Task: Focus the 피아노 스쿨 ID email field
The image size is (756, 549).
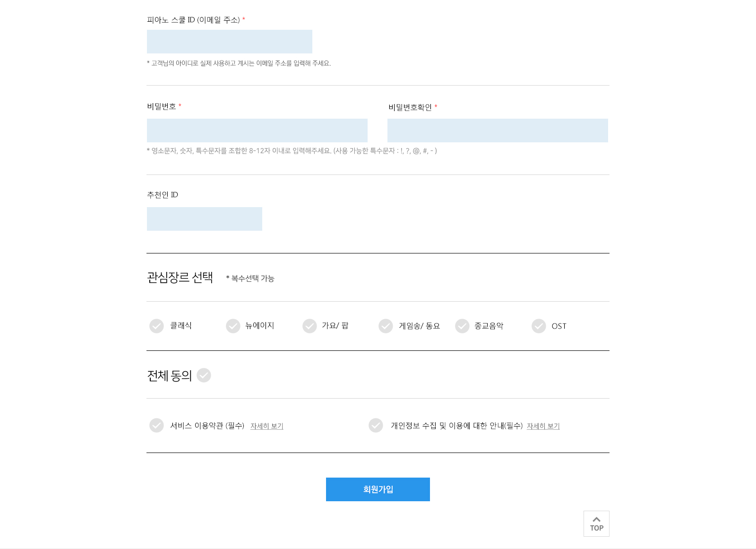Action: coord(230,42)
